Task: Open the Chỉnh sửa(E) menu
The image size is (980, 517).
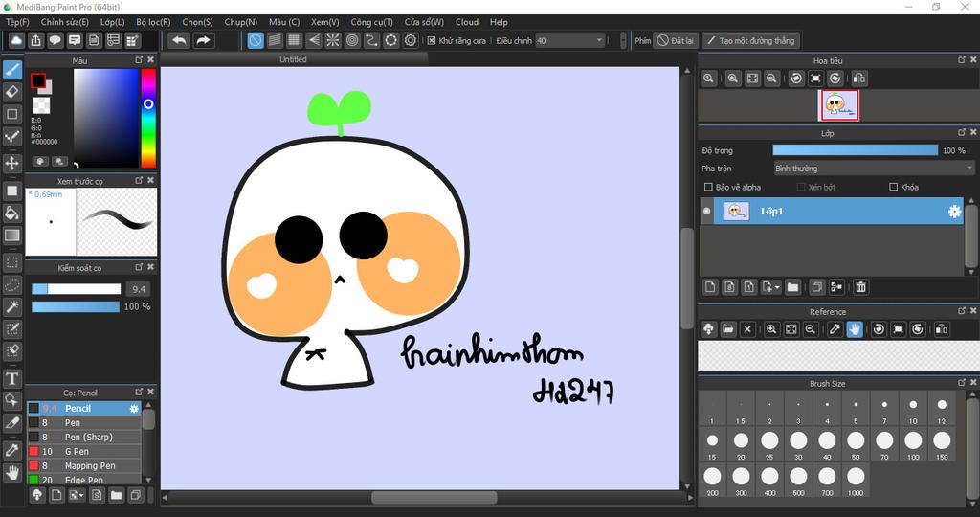Action: (65, 22)
